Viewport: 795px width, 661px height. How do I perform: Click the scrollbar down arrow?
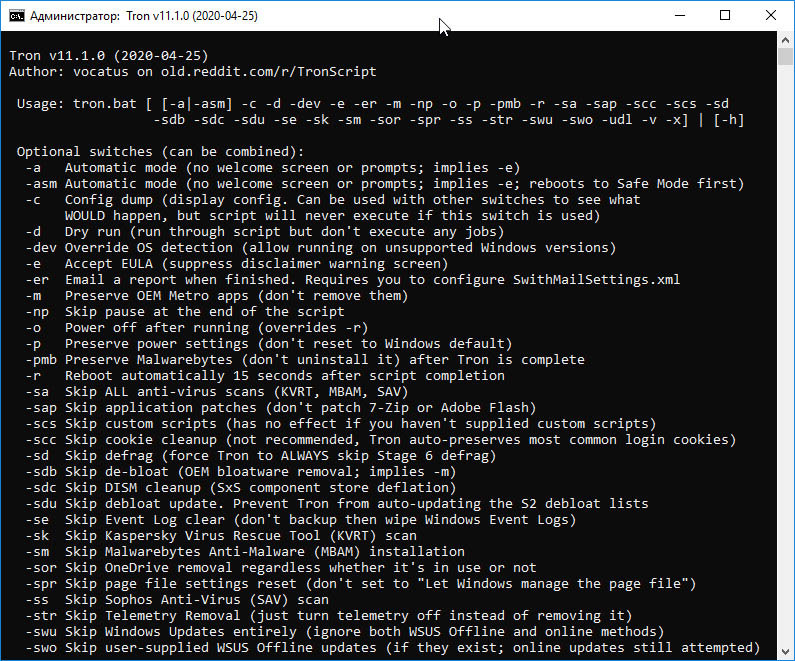(x=785, y=651)
